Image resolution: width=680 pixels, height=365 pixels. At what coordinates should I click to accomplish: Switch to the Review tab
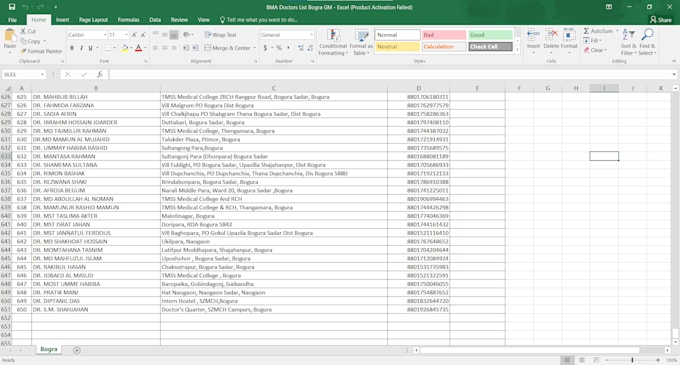click(179, 20)
